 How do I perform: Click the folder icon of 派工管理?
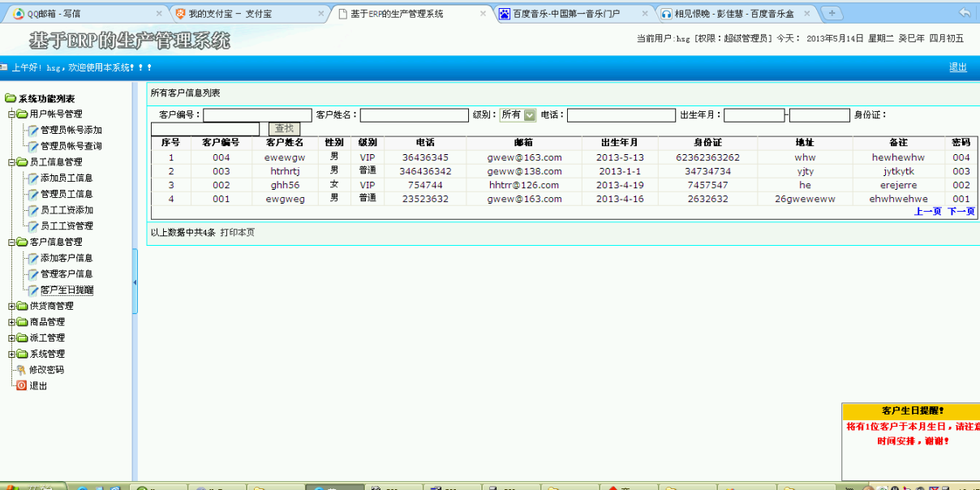click(x=22, y=338)
